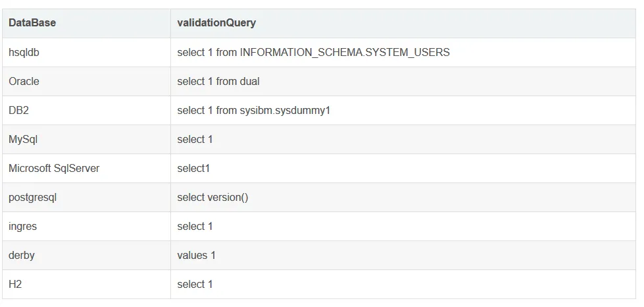644x307 pixels.
Task: Select the postgresql database cell
Action: click(33, 197)
